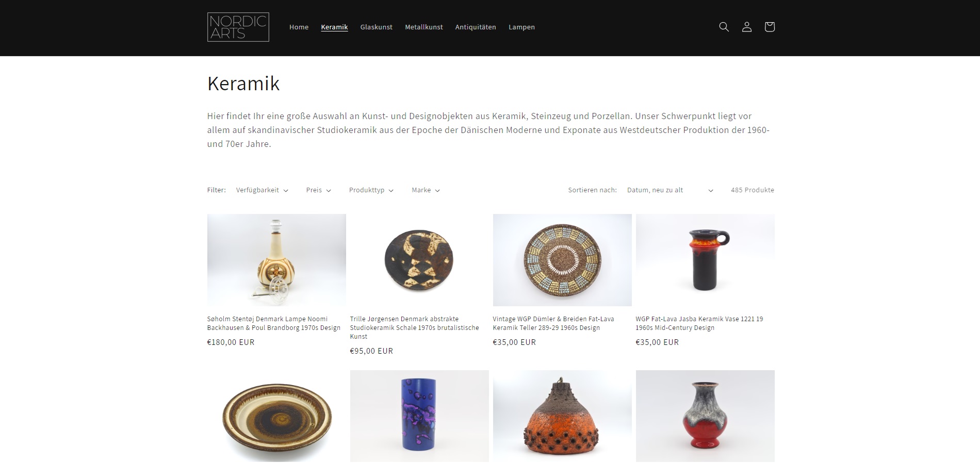Expand the Preis filter dropdown
Screen dimensions: 980x463
click(318, 190)
